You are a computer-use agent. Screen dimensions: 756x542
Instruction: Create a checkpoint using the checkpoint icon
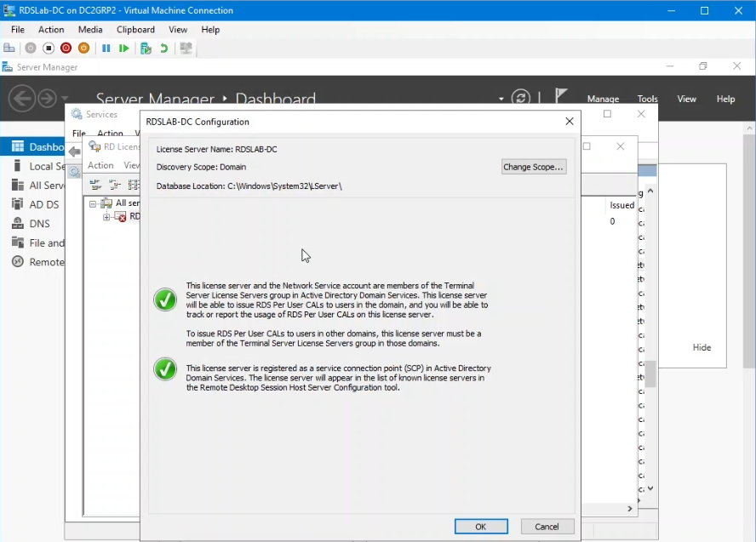[x=145, y=48]
